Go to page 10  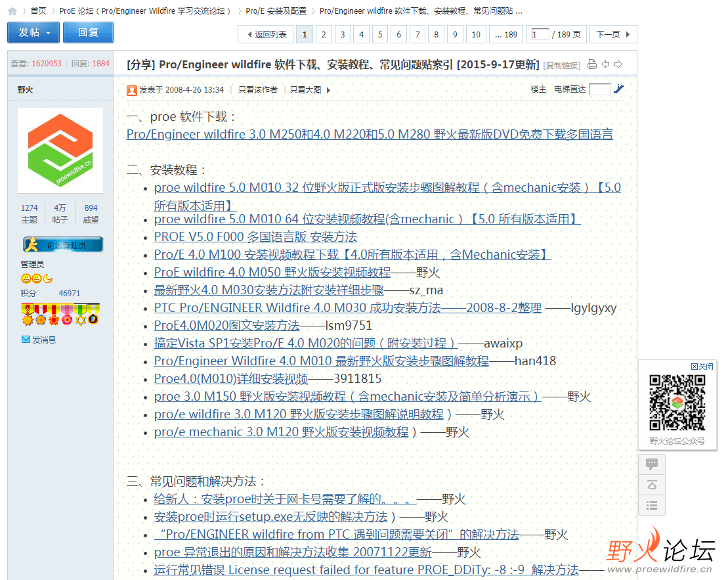tap(476, 34)
